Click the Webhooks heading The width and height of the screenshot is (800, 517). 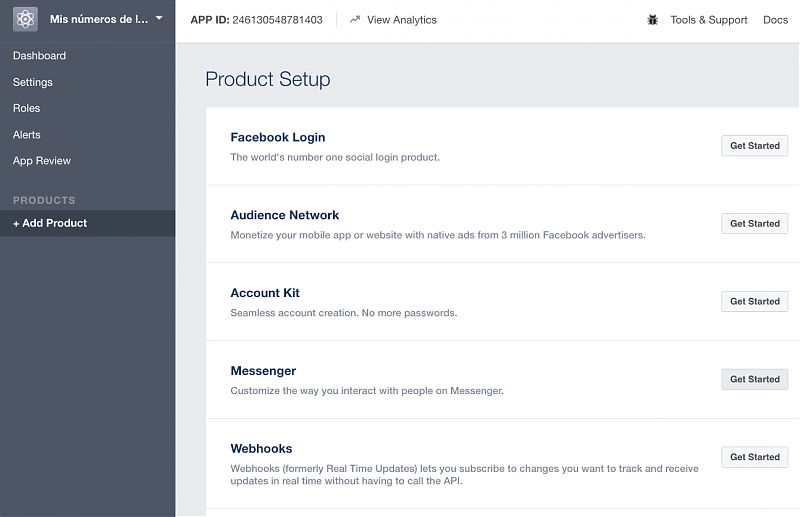(261, 449)
